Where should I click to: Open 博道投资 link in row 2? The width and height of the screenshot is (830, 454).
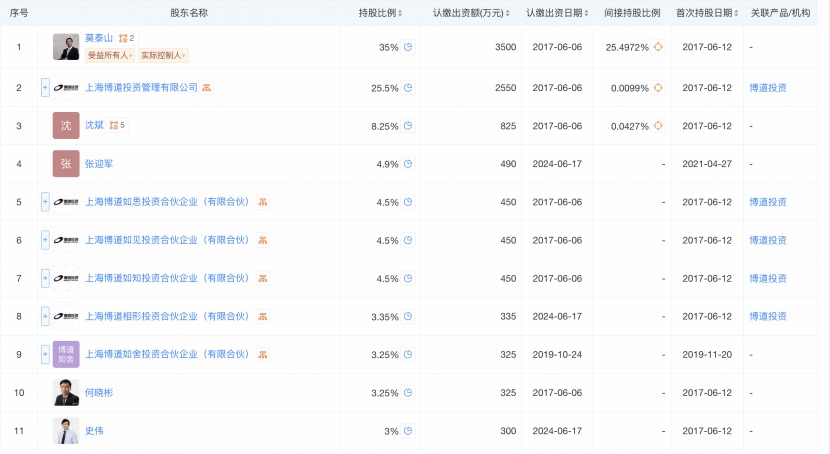[x=768, y=88]
